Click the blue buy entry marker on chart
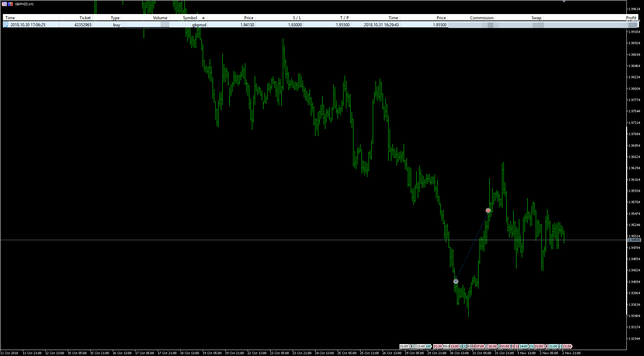644x356 pixels. point(456,282)
